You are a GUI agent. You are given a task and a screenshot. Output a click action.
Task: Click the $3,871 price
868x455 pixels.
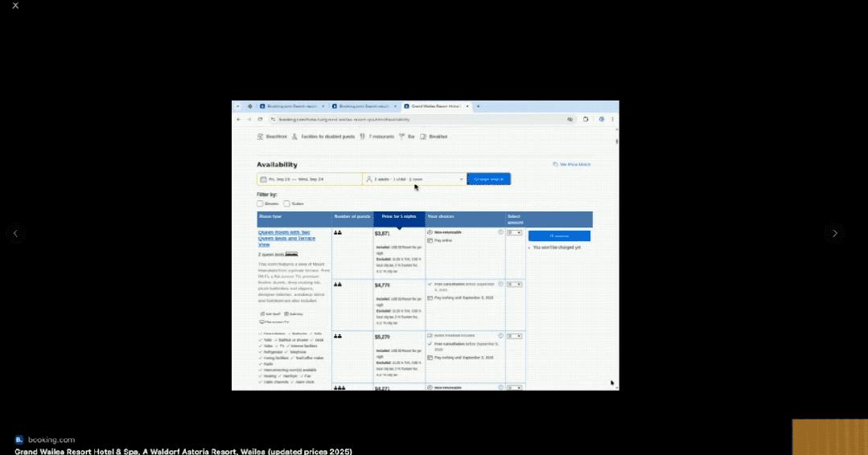pos(383,233)
